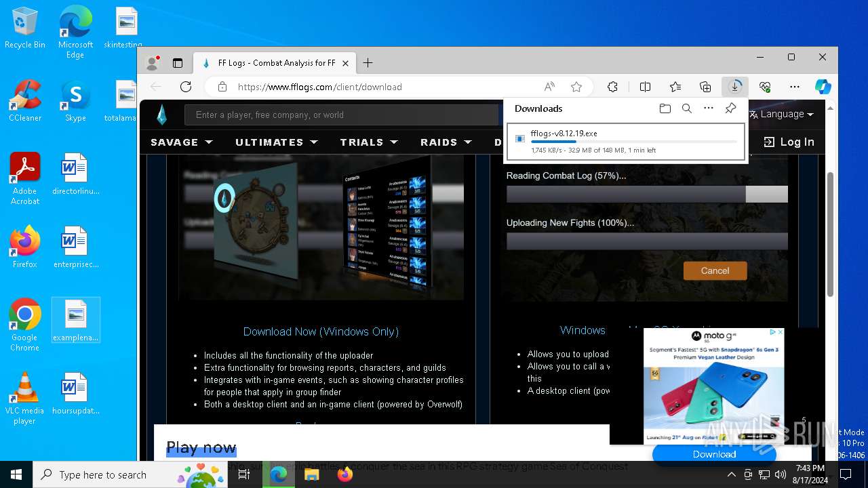868x488 pixels.
Task: Open the Recycle Bin desktop icon
Action: [x=25, y=28]
